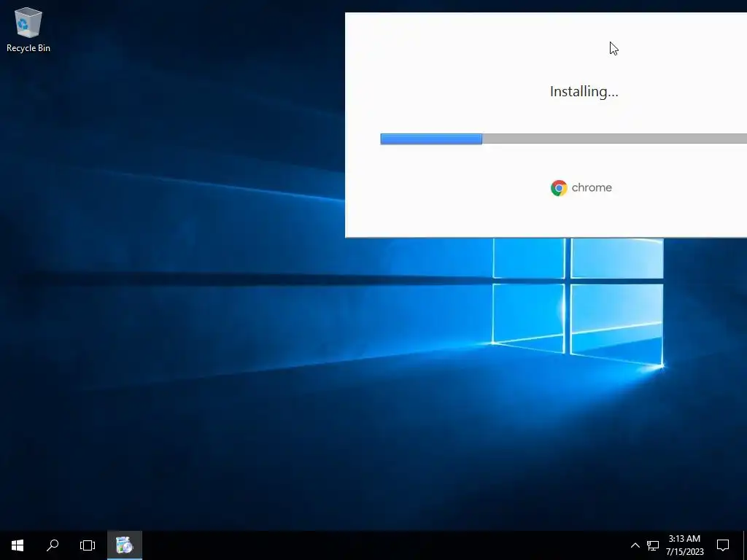
Task: Show hidden system tray icons
Action: coord(635,545)
